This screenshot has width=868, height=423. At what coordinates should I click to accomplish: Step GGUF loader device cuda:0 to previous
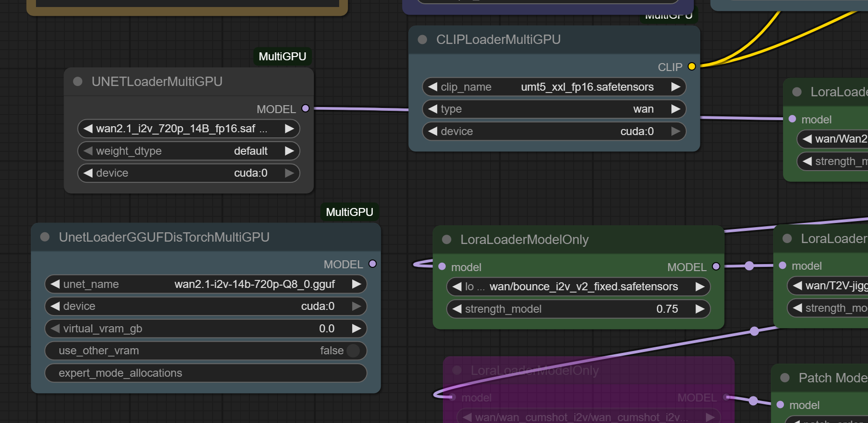tap(55, 306)
